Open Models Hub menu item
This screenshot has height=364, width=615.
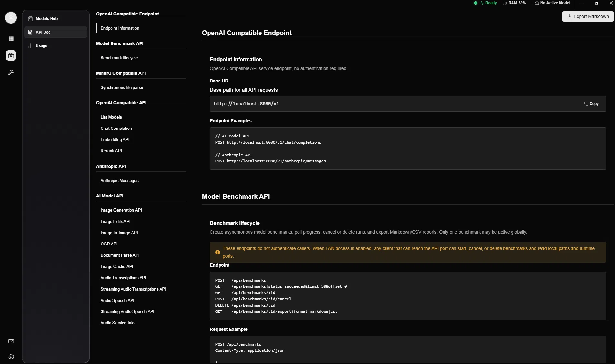point(56,19)
